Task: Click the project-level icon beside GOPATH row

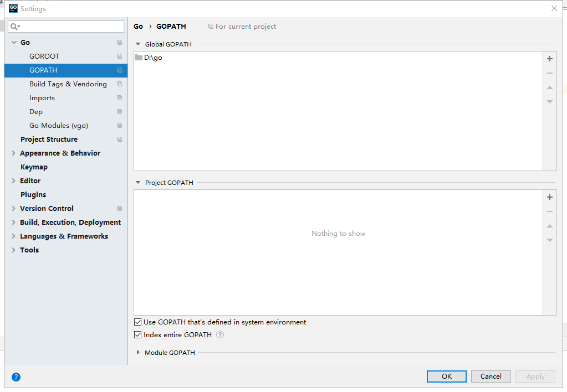Action: pyautogui.click(x=119, y=70)
